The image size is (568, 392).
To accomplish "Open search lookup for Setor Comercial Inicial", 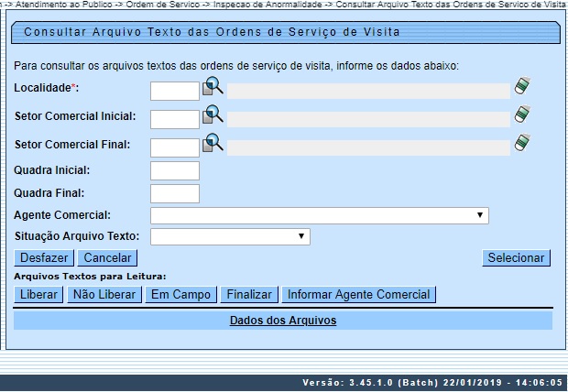I will pyautogui.click(x=213, y=115).
